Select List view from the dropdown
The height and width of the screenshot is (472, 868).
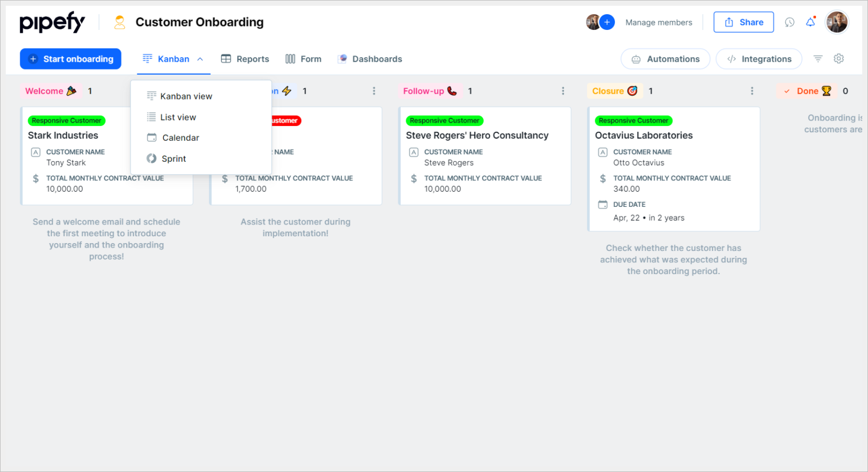click(178, 117)
